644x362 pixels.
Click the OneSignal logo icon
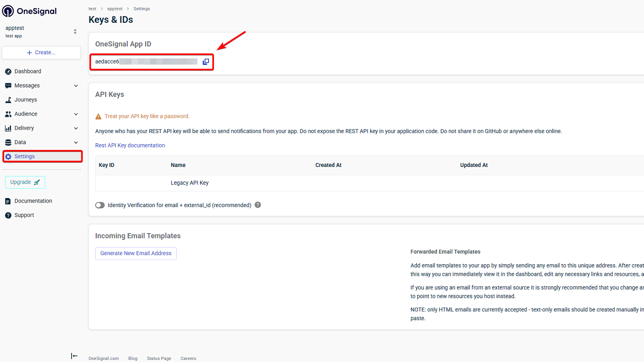[8, 11]
